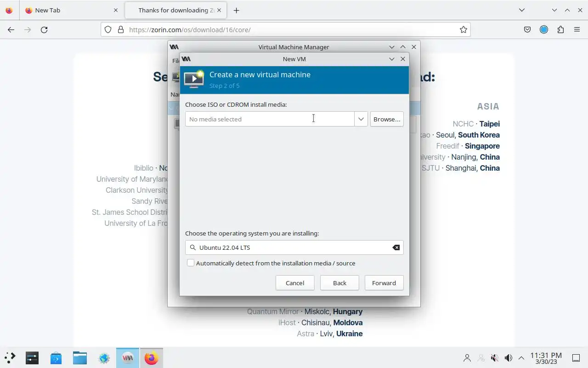Viewport: 588px width, 368px height.
Task: Open the file manager from taskbar
Action: (x=80, y=357)
